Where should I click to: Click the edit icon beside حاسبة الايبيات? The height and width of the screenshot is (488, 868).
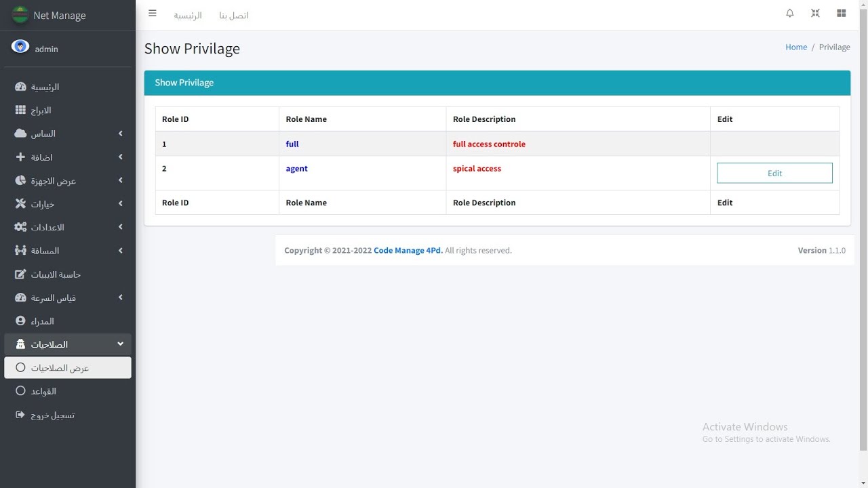coord(20,274)
